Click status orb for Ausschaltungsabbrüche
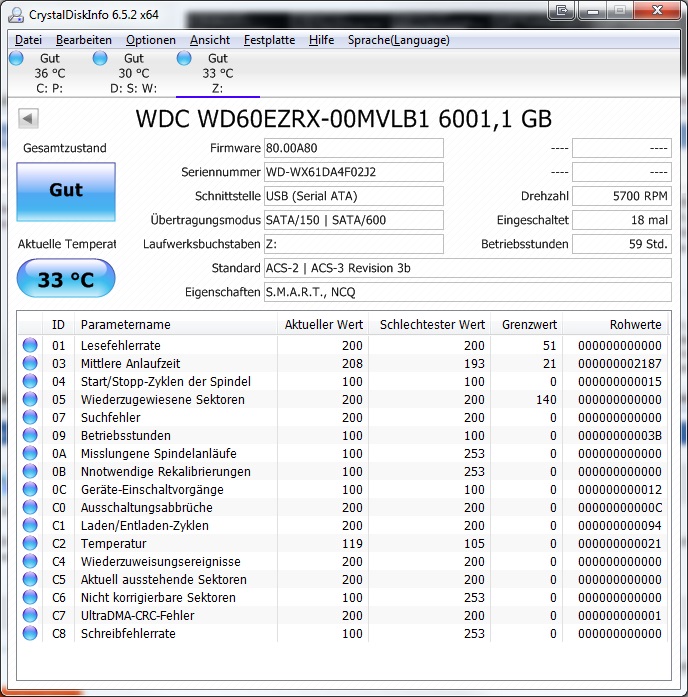 tap(30, 507)
